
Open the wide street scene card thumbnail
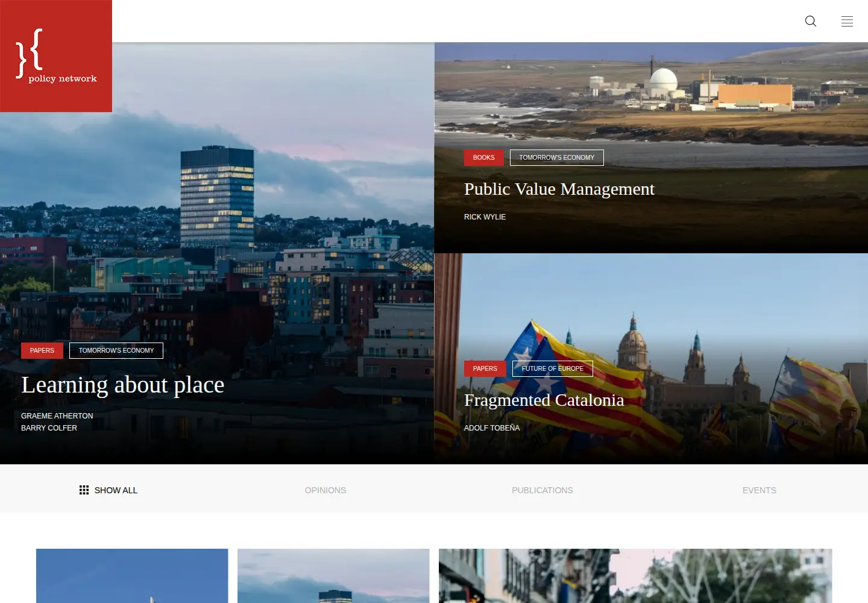pyautogui.click(x=635, y=576)
